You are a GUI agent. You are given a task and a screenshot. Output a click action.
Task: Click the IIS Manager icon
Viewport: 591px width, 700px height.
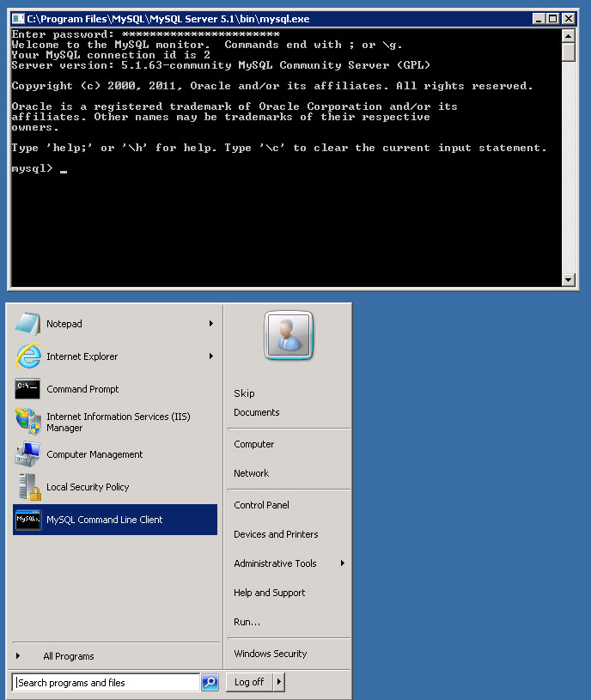click(x=28, y=422)
